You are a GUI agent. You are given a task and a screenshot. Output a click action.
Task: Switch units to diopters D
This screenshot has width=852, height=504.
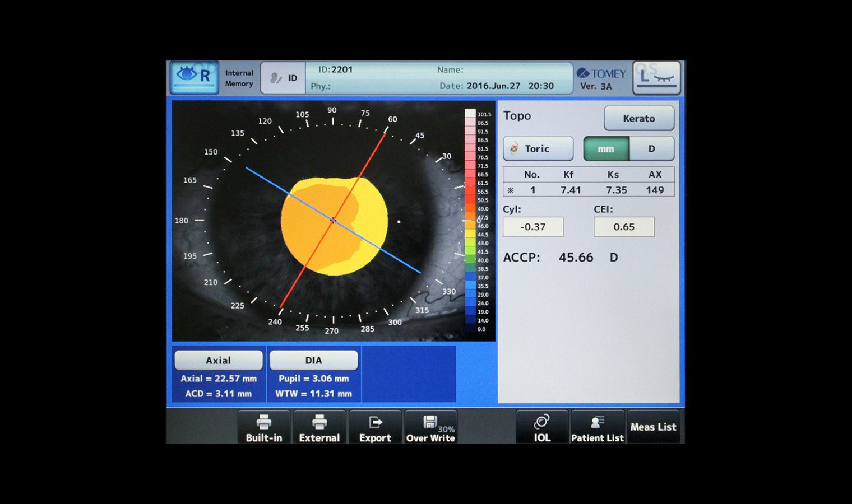(651, 149)
